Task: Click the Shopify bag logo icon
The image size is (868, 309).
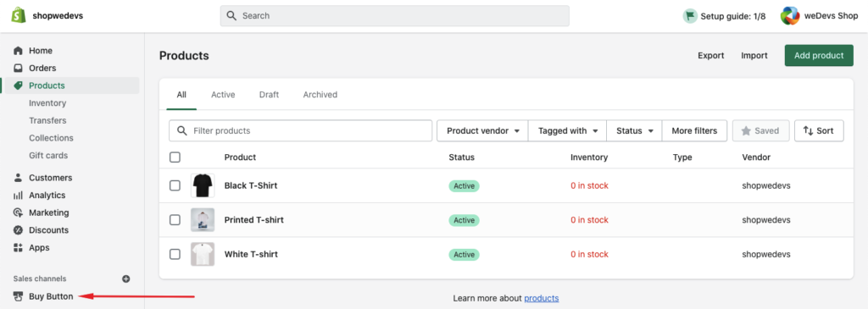Action: pyautogui.click(x=19, y=15)
